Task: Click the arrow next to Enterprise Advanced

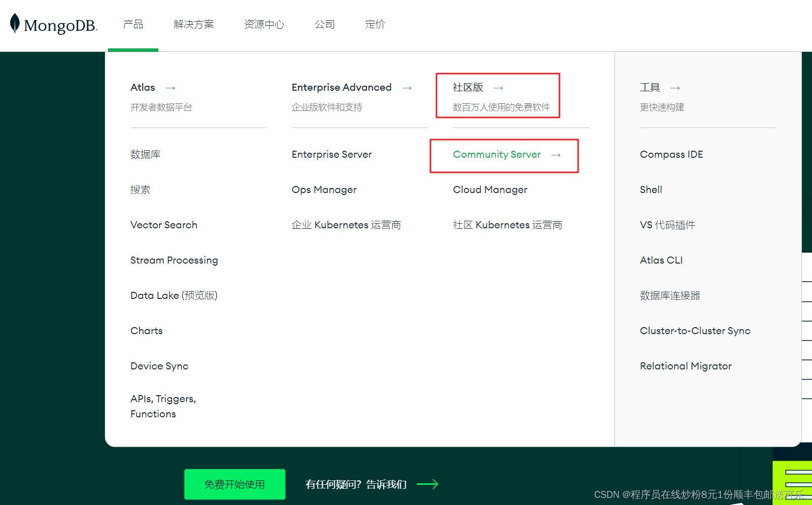Action: (407, 88)
